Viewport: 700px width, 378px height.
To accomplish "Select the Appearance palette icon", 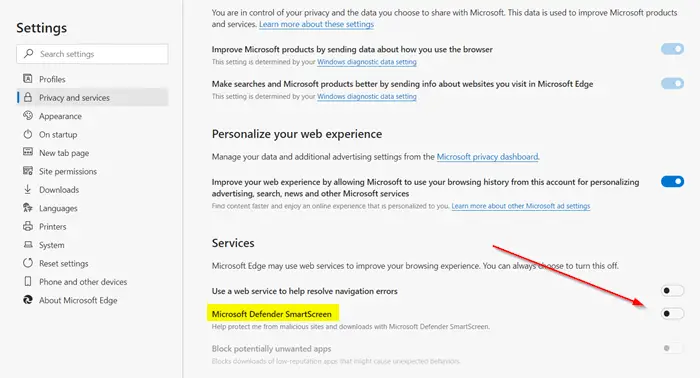I will tap(28, 116).
